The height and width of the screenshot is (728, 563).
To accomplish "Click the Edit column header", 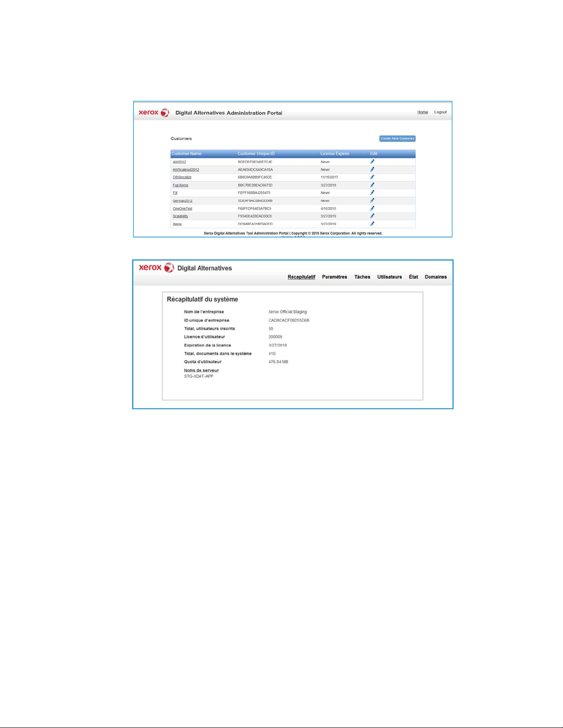I will [374, 154].
